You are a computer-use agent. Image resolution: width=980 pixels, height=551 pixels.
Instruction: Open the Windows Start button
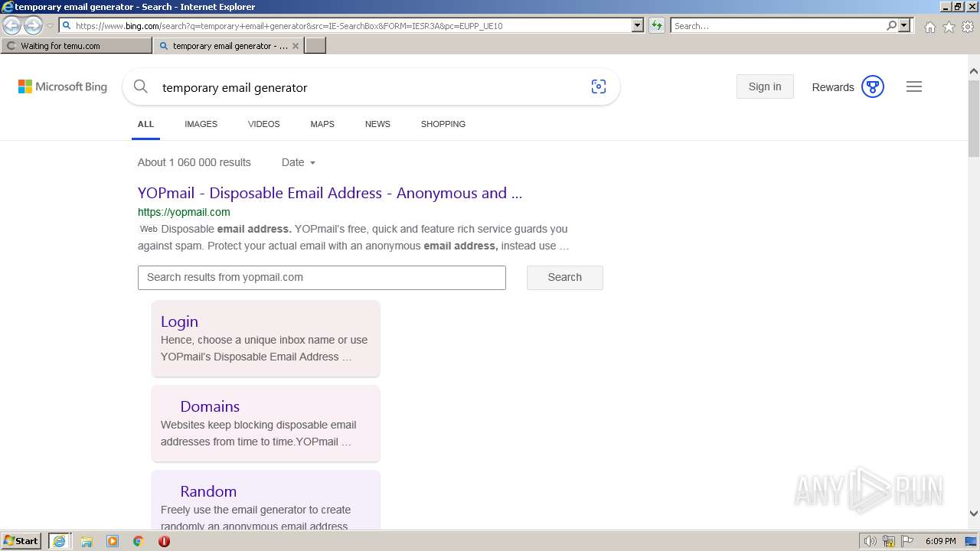coord(21,541)
